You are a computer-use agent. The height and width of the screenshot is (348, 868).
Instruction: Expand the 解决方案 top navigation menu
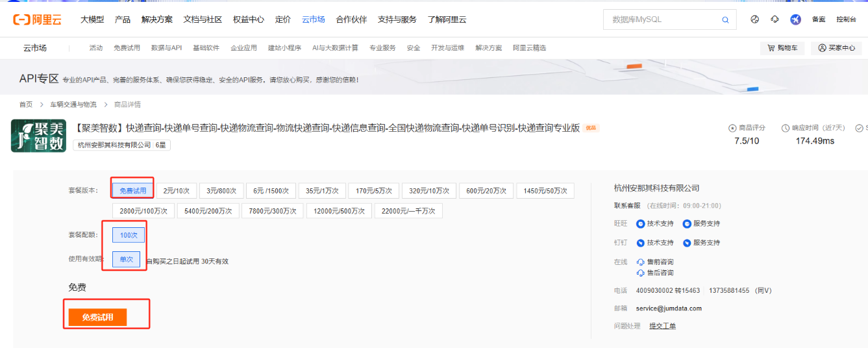(157, 19)
